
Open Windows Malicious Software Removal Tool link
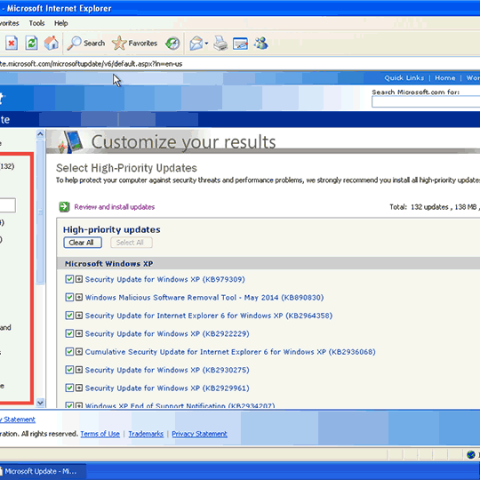click(x=204, y=297)
